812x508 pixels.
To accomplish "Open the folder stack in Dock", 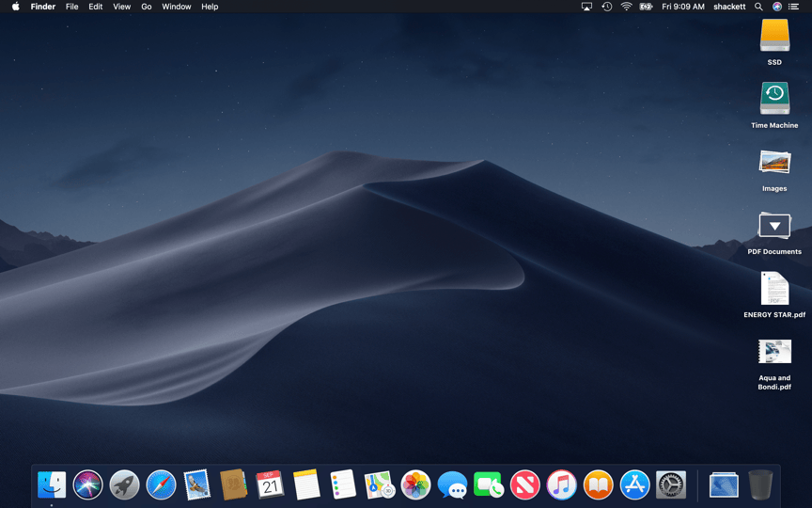I will pyautogui.click(x=724, y=485).
